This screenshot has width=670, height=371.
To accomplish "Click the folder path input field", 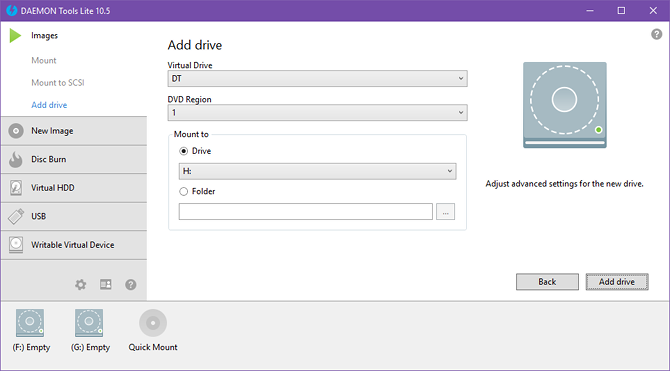I will [x=306, y=212].
